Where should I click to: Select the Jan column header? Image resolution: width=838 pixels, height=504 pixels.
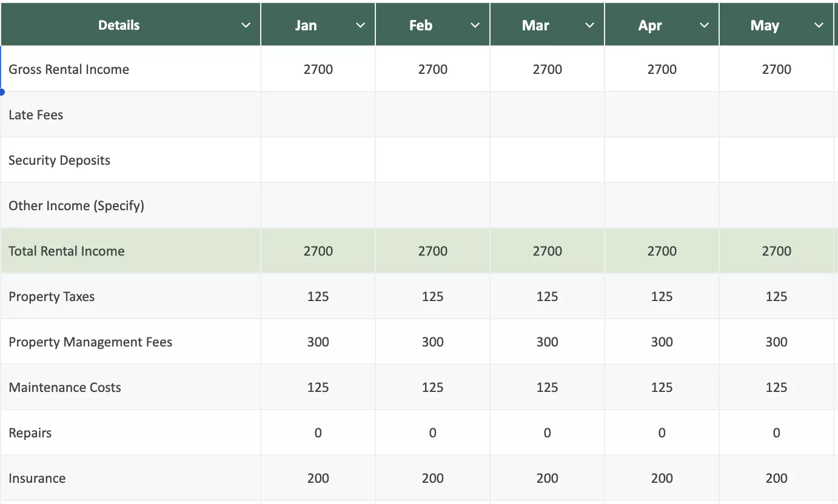pos(306,25)
